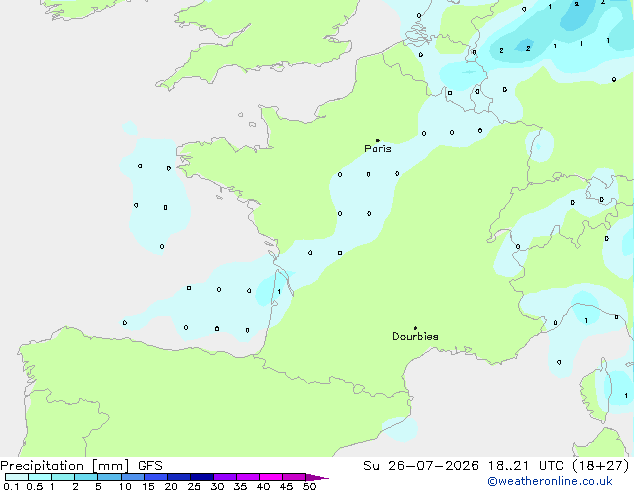This screenshot has width=634, height=490.
Task: Pick the 40–45 mm magenta legend swatch
Action: 271,477
